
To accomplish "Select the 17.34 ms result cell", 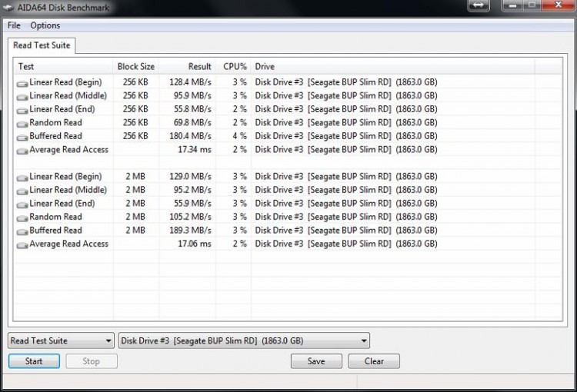I will point(195,149).
